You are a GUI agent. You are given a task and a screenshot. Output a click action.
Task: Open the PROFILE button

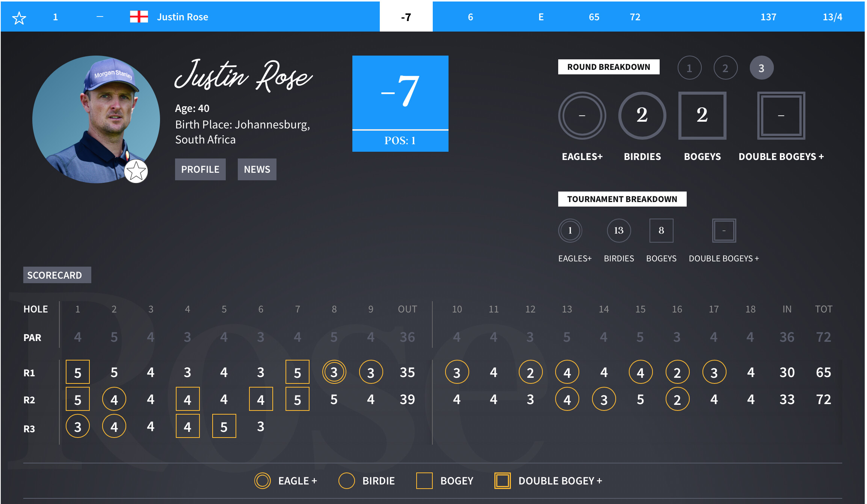(x=200, y=169)
